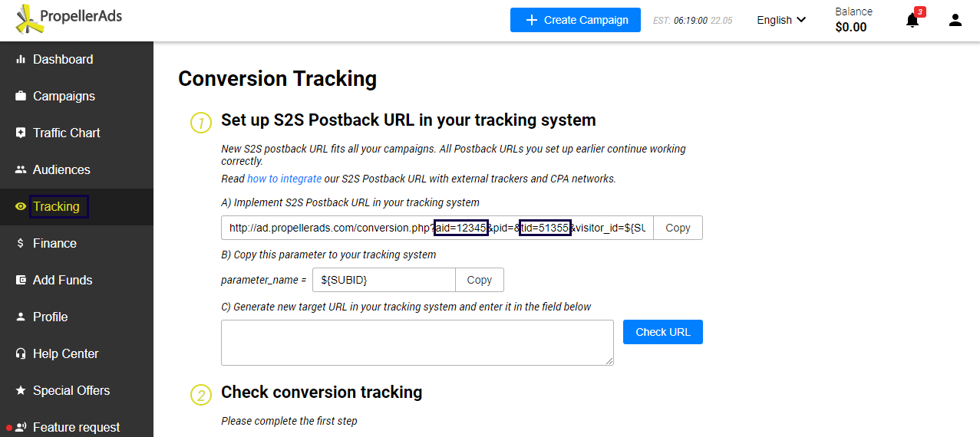The width and height of the screenshot is (980, 437).
Task: Expand the English language dropdown
Action: pos(781,21)
